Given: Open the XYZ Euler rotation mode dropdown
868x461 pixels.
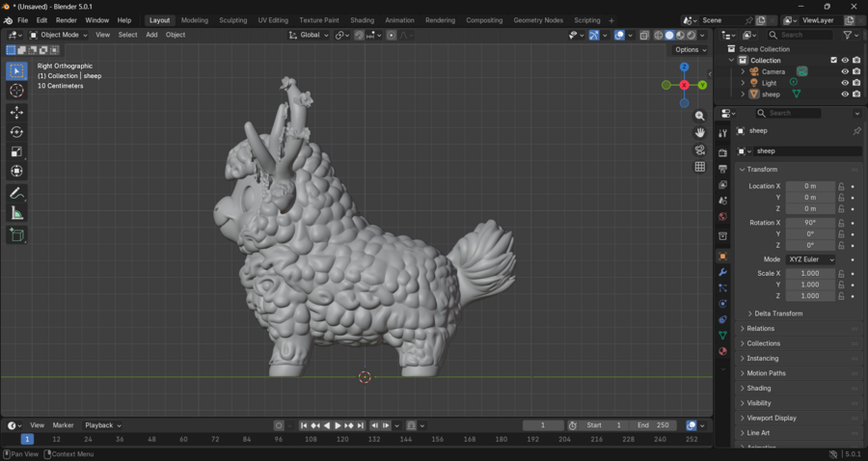Looking at the screenshot, I should [811, 259].
